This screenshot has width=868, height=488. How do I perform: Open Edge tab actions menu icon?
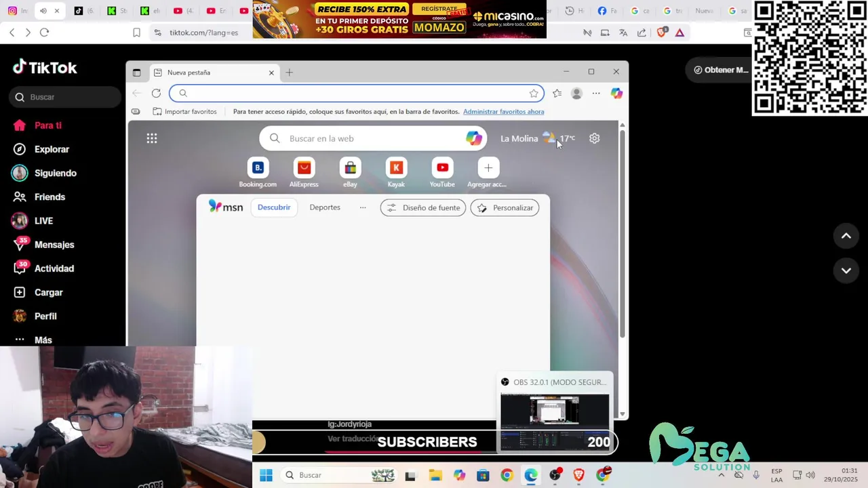click(136, 73)
